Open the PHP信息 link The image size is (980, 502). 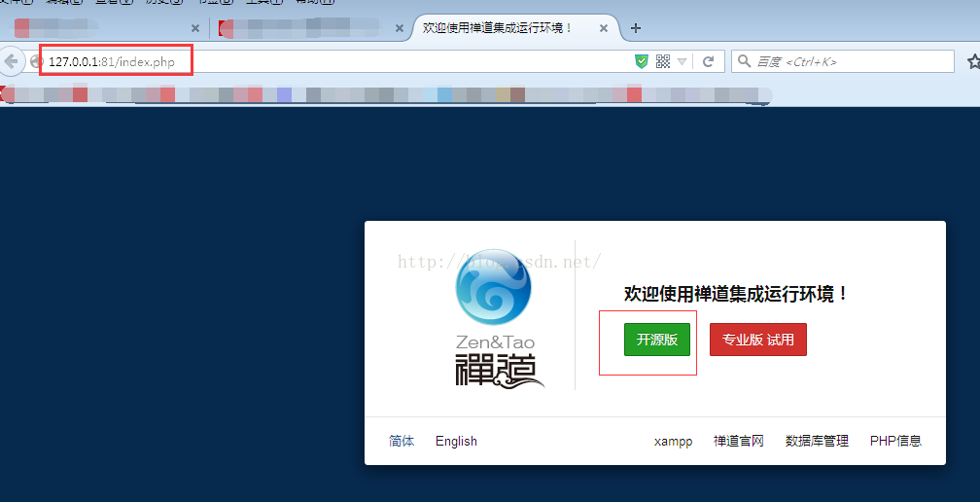point(895,441)
